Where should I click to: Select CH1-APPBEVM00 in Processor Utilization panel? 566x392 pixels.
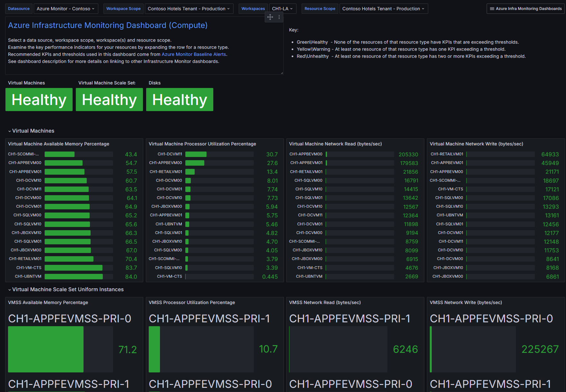(x=165, y=163)
